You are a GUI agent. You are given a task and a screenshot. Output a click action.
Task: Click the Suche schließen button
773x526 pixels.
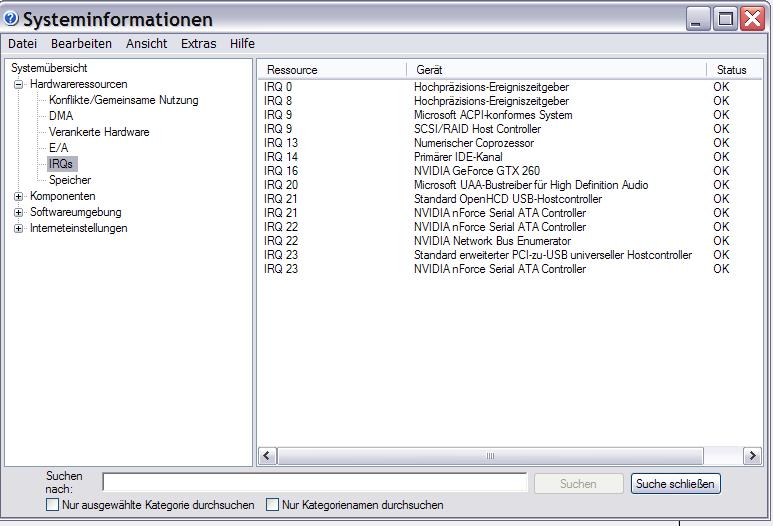(x=675, y=484)
